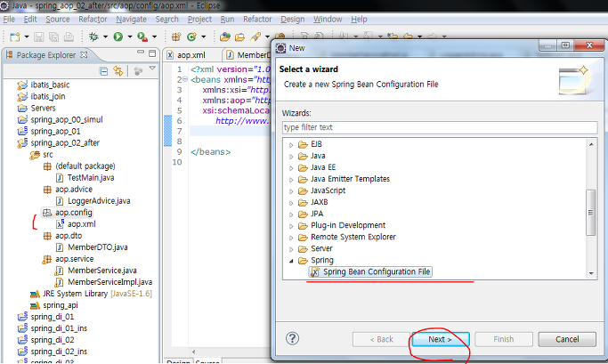The width and height of the screenshot is (608, 364).
Task: Expand the JPA wizard category
Action: [x=291, y=214]
